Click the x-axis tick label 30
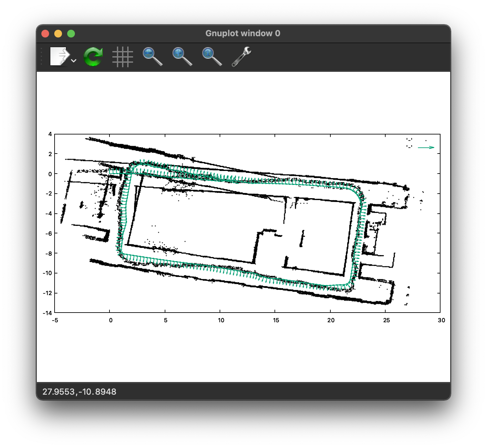The width and height of the screenshot is (487, 448). click(x=441, y=320)
